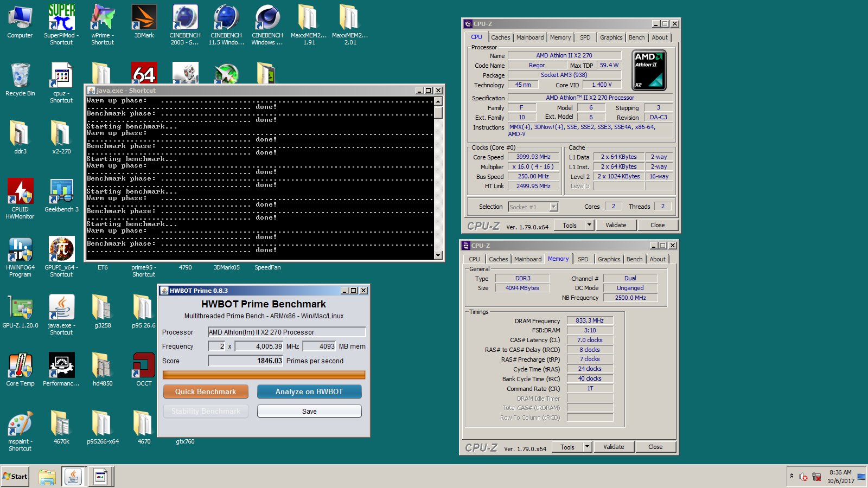Click java.exe console scrollbar up arrow
Screen dimensions: 868x488
[438, 101]
